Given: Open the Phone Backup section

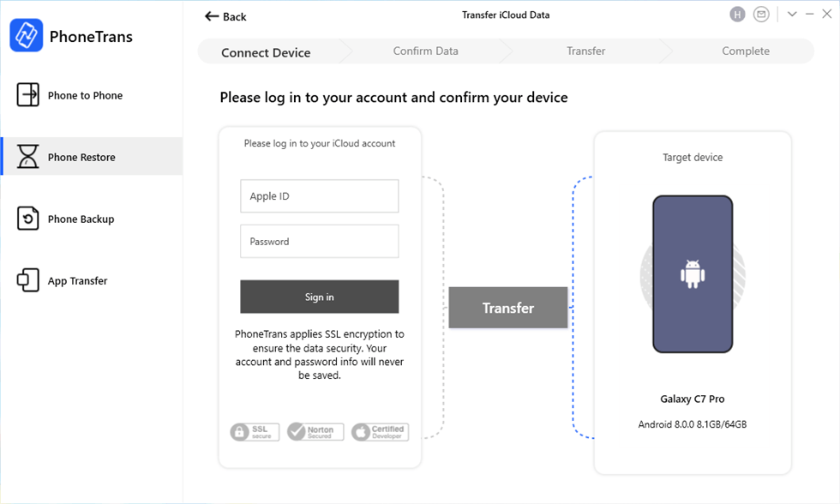Looking at the screenshot, I should point(92,219).
